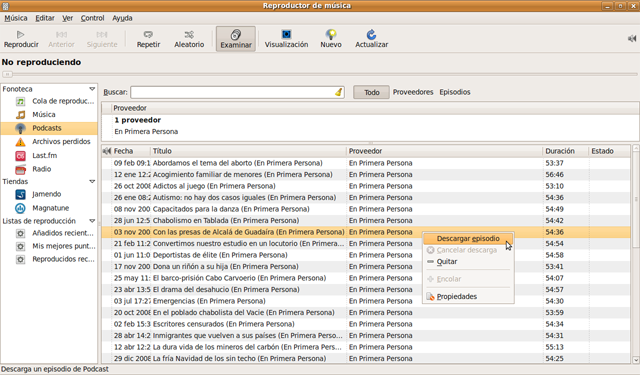
Task: Open the Magnatune store icon
Action: 20,208
